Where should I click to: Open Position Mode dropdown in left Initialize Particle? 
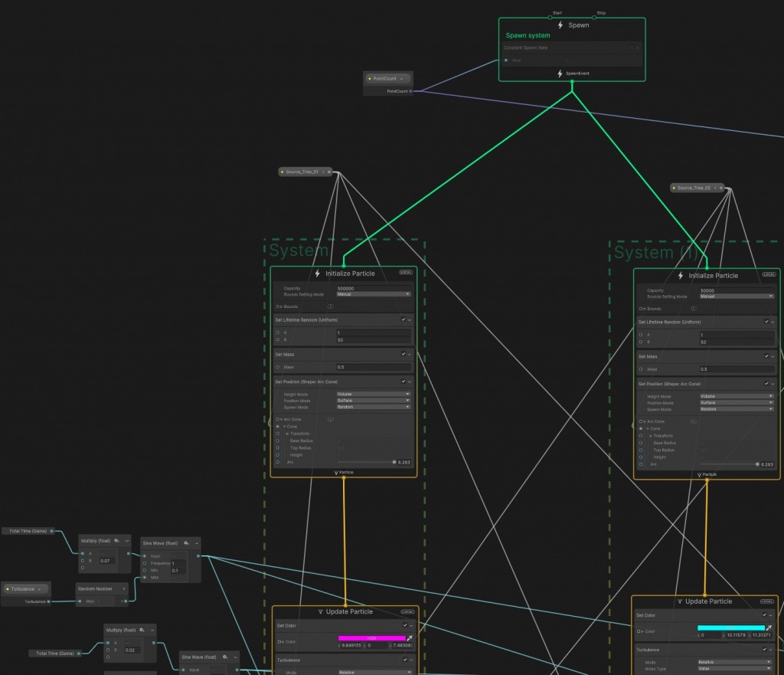coord(374,401)
